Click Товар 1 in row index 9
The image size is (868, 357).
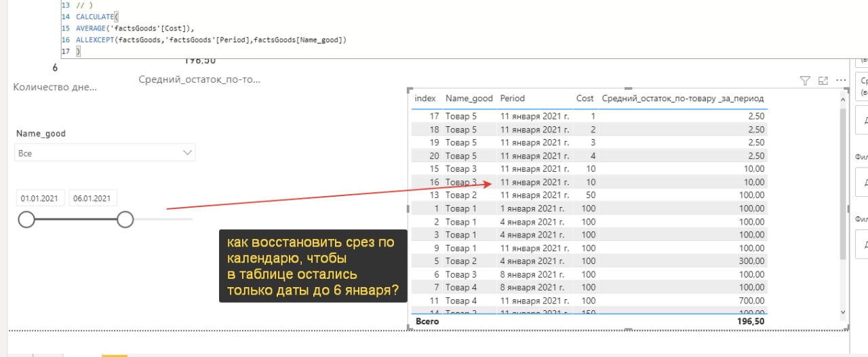coord(461,248)
